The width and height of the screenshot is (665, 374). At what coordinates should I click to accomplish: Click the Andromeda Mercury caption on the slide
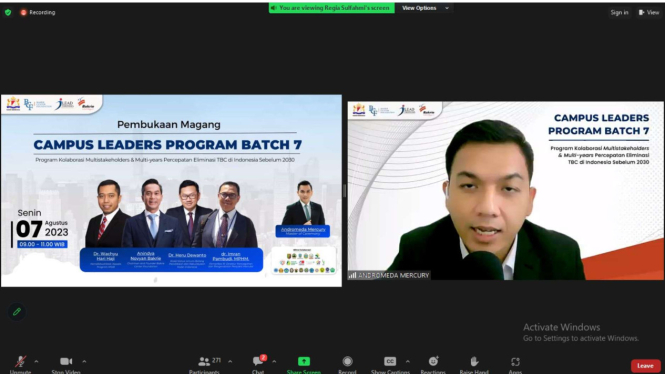(303, 231)
